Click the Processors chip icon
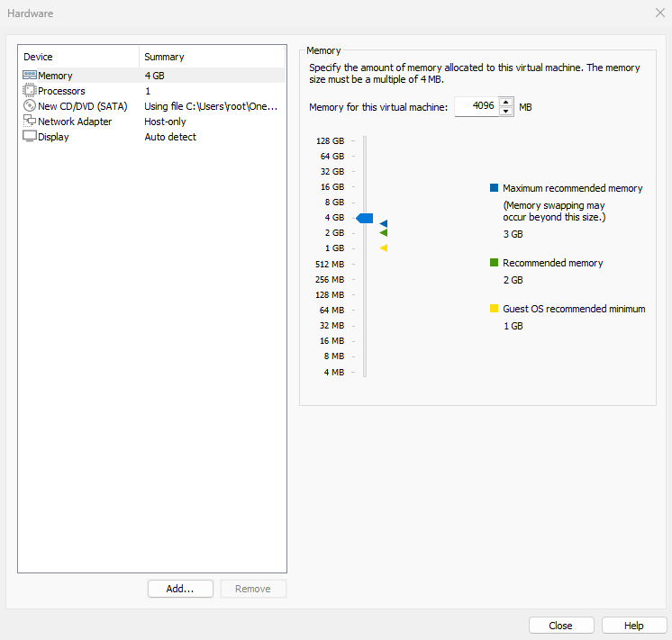The image size is (672, 640). click(x=29, y=91)
